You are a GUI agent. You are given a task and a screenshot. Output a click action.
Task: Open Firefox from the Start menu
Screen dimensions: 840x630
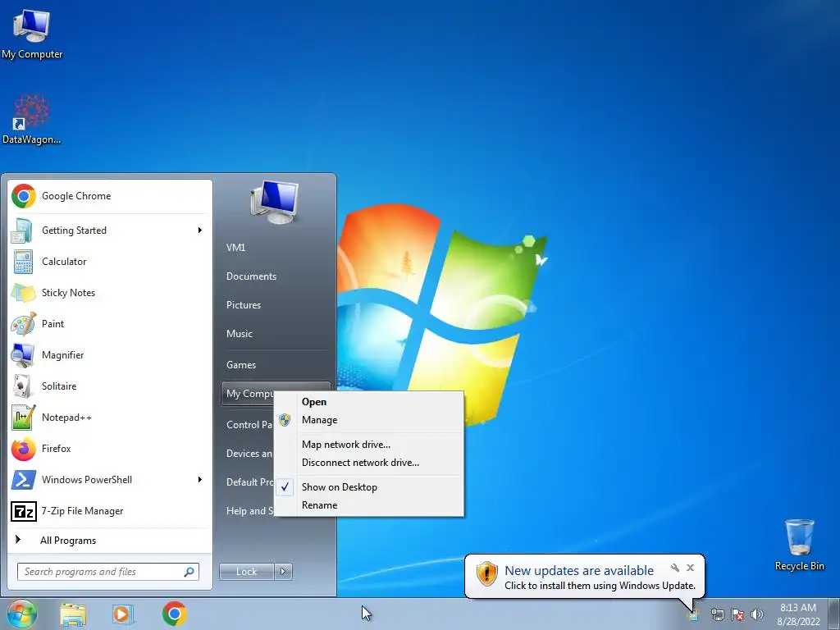(110, 449)
